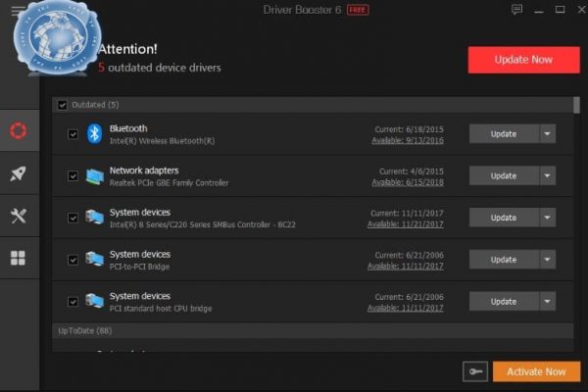Click the orange Activate Now button
Viewport: 588px width, 392px height.
click(x=537, y=371)
